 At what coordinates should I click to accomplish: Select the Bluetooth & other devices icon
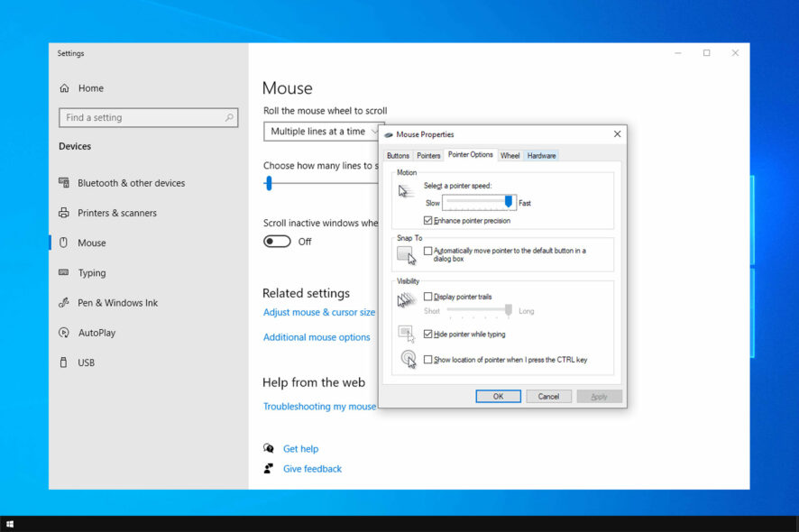tap(64, 182)
